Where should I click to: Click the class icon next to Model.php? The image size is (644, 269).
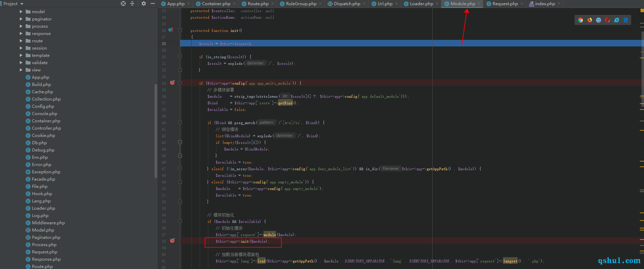(x=28, y=230)
